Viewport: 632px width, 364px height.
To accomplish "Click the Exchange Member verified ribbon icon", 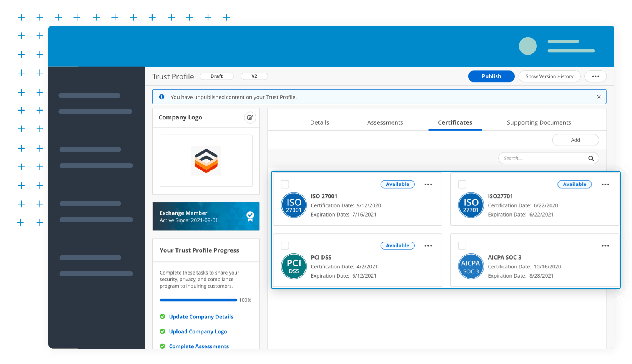I will click(x=250, y=216).
